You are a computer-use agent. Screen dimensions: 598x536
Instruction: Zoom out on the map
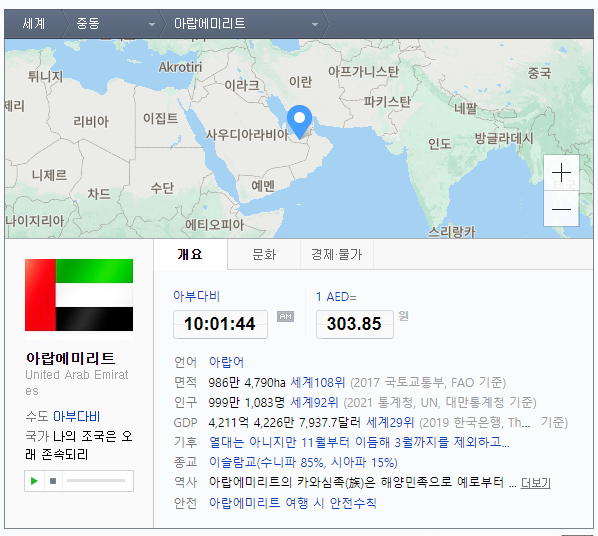click(561, 209)
